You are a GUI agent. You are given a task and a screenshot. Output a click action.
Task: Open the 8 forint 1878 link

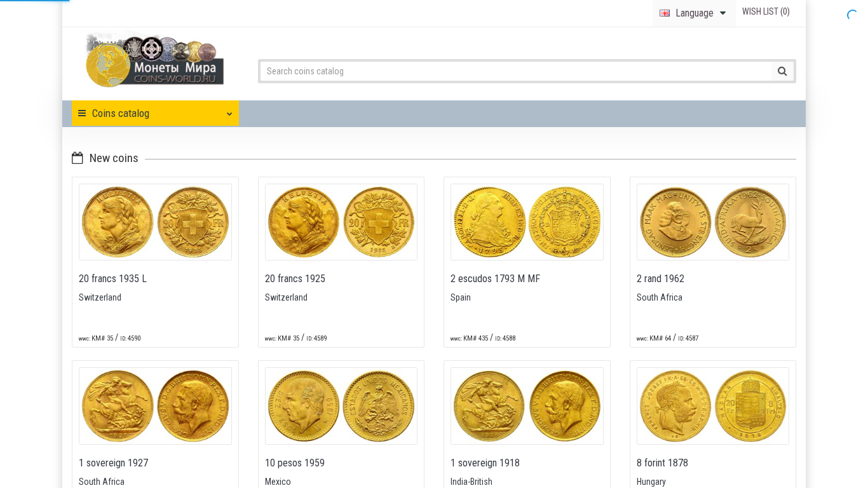[662, 463]
